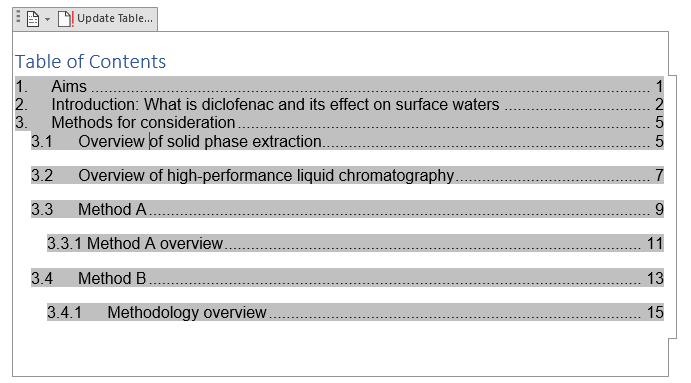Open the Introduction: What is diclofenac entry
Screen dimensions: 691x383
pos(339,104)
